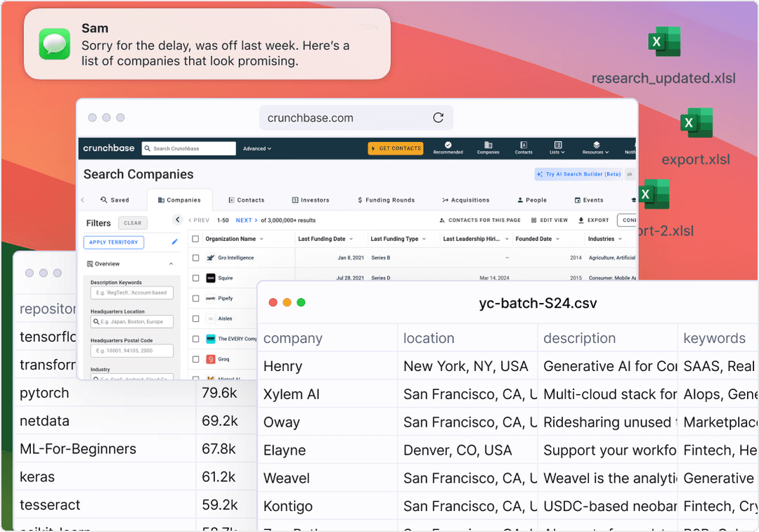Click the Headquarters Postal Code input
The height and width of the screenshot is (532, 759).
pos(131,351)
